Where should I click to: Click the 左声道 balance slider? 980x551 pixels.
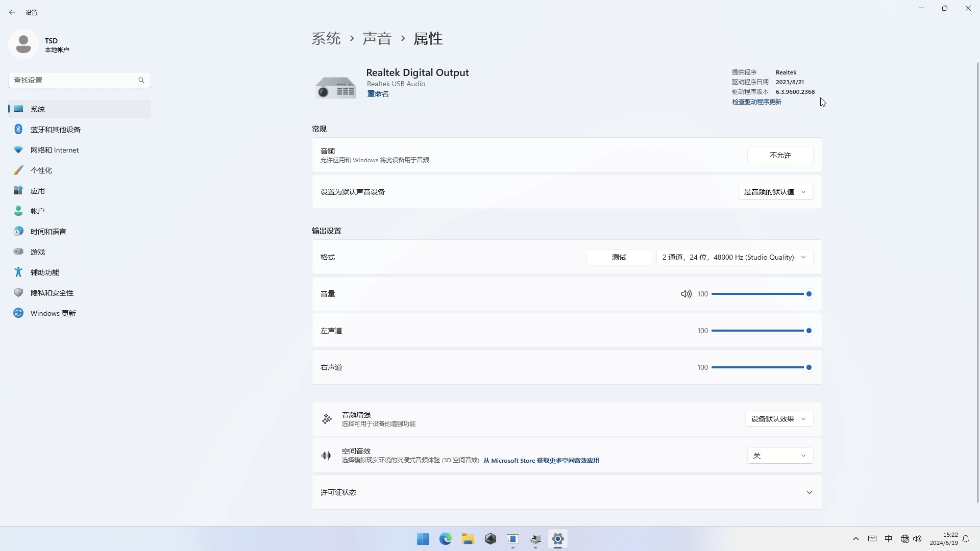[759, 331]
